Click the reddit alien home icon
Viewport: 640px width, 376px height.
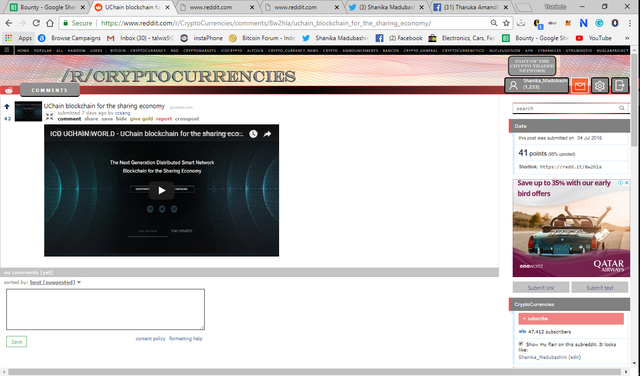click(x=9, y=90)
